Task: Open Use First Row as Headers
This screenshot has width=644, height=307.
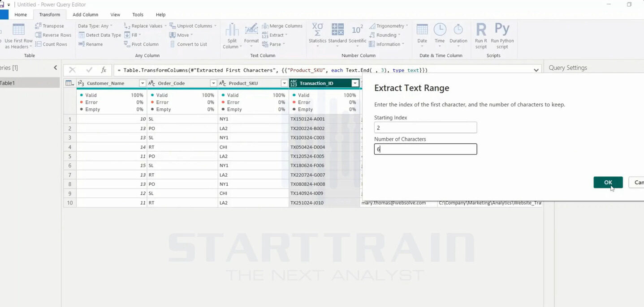Action: 18,36
